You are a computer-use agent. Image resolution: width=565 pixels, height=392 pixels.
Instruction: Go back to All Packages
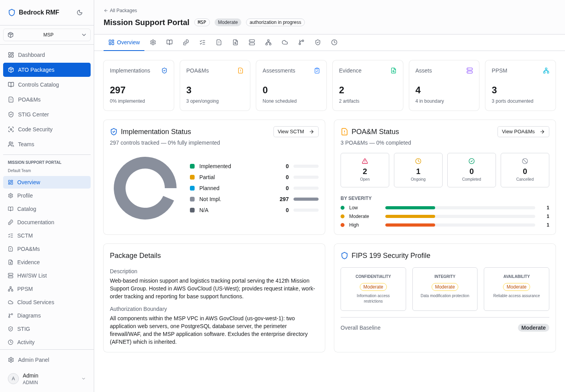pyautogui.click(x=120, y=11)
